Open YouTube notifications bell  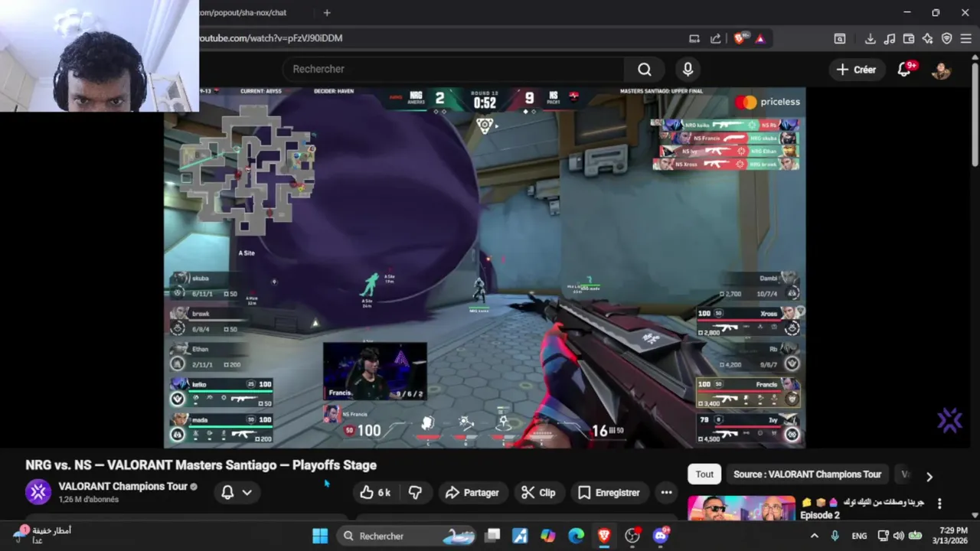[x=904, y=70]
